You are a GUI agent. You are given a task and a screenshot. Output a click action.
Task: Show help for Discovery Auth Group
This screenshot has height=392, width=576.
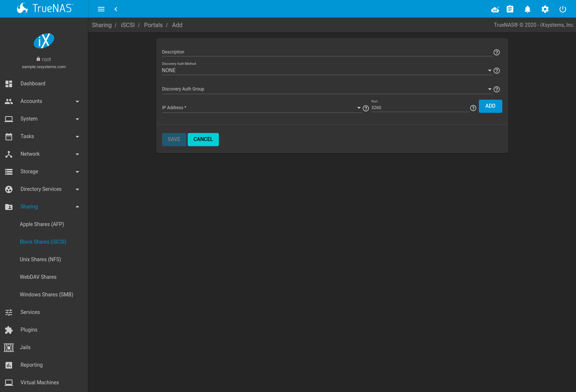coord(497,89)
